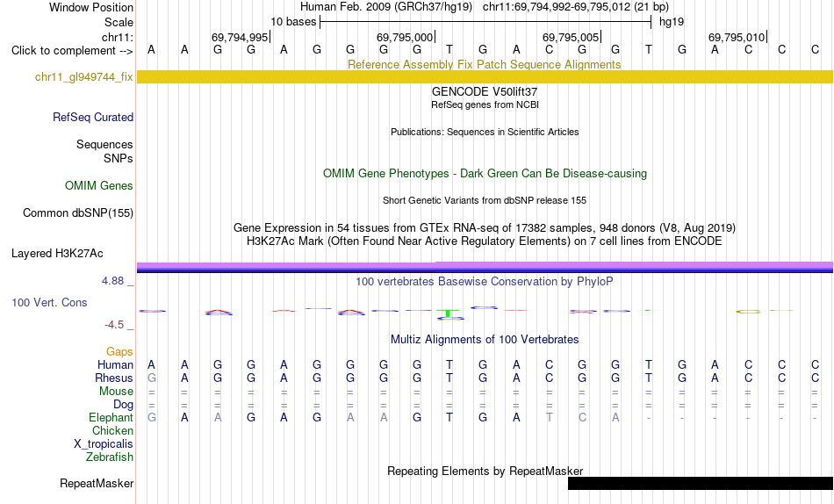Click the Dog species row label
The image size is (834, 504).
pyautogui.click(x=123, y=405)
